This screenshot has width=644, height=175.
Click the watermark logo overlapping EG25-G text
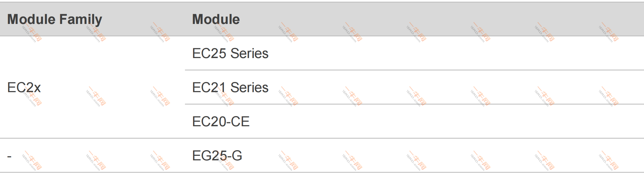[224, 161]
